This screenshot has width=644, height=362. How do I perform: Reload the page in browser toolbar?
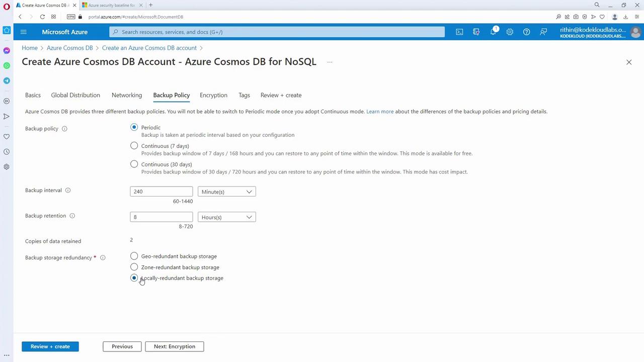(x=42, y=17)
